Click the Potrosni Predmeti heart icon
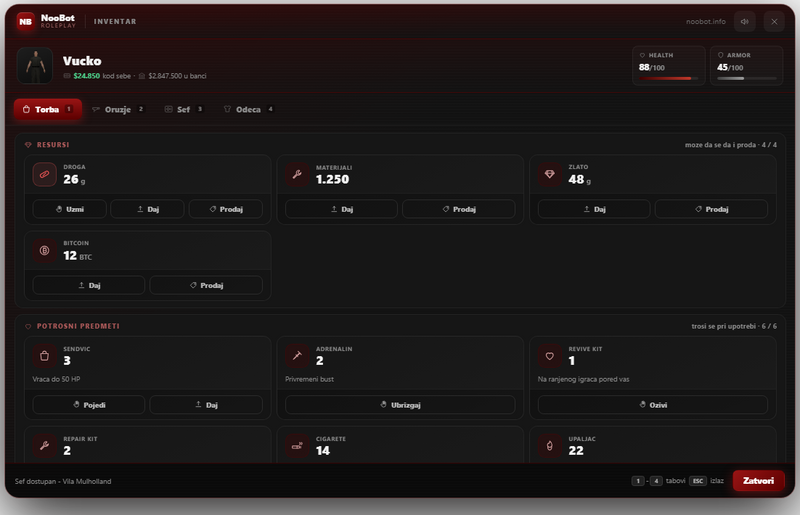Screen dimensions: 800x515 28,326
